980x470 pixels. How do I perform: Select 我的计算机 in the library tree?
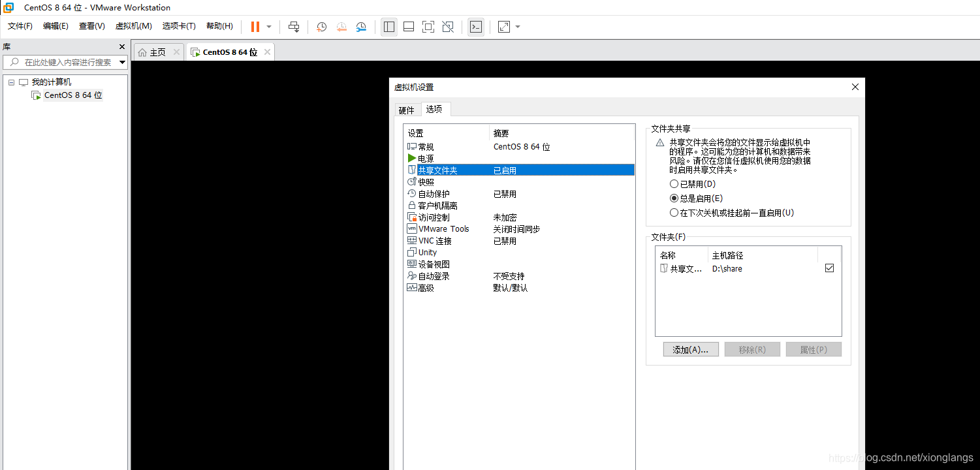pyautogui.click(x=52, y=82)
